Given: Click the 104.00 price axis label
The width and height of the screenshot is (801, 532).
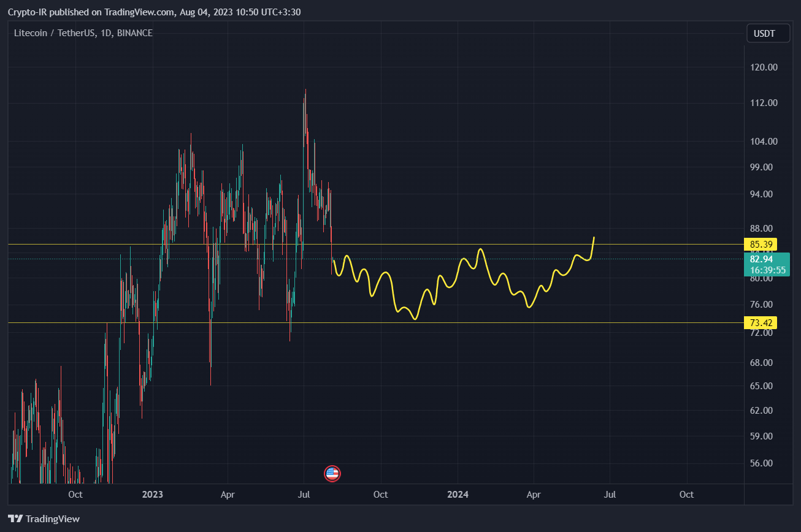Looking at the screenshot, I should [764, 141].
